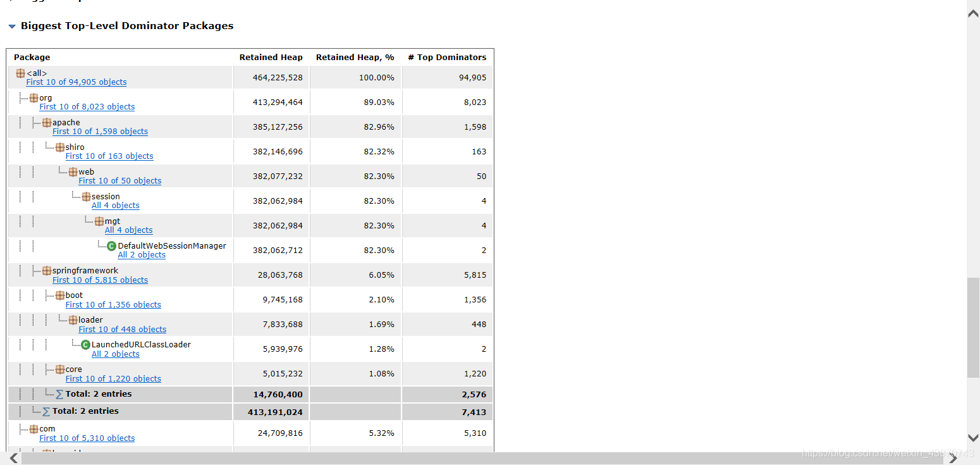Click the org package icon
The height and width of the screenshot is (465, 980).
(34, 98)
